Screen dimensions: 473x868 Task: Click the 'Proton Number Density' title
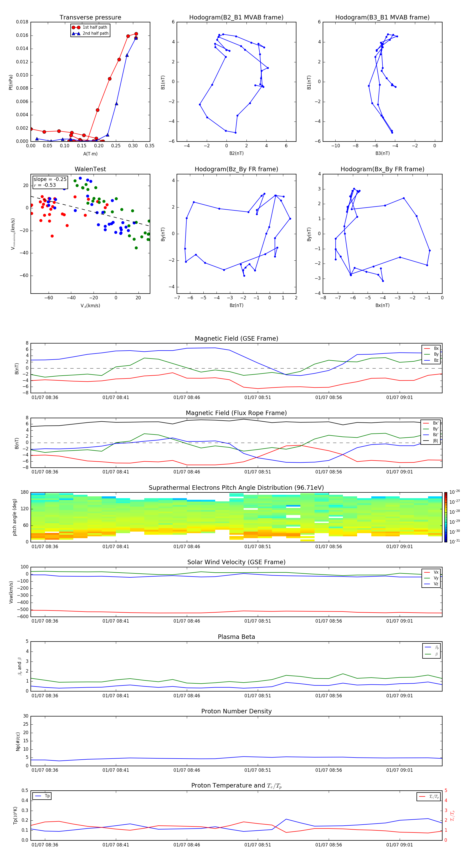236,711
